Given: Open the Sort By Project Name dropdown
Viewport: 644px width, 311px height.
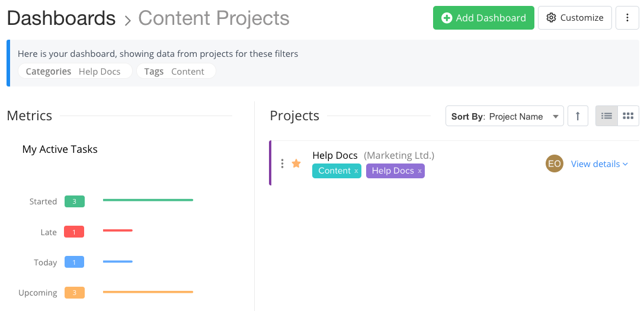Looking at the screenshot, I should (x=504, y=116).
